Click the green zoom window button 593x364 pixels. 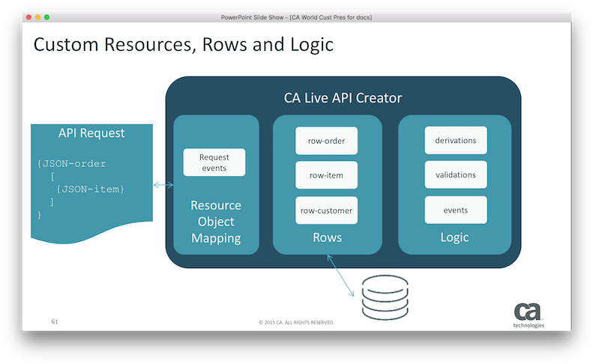(47, 17)
